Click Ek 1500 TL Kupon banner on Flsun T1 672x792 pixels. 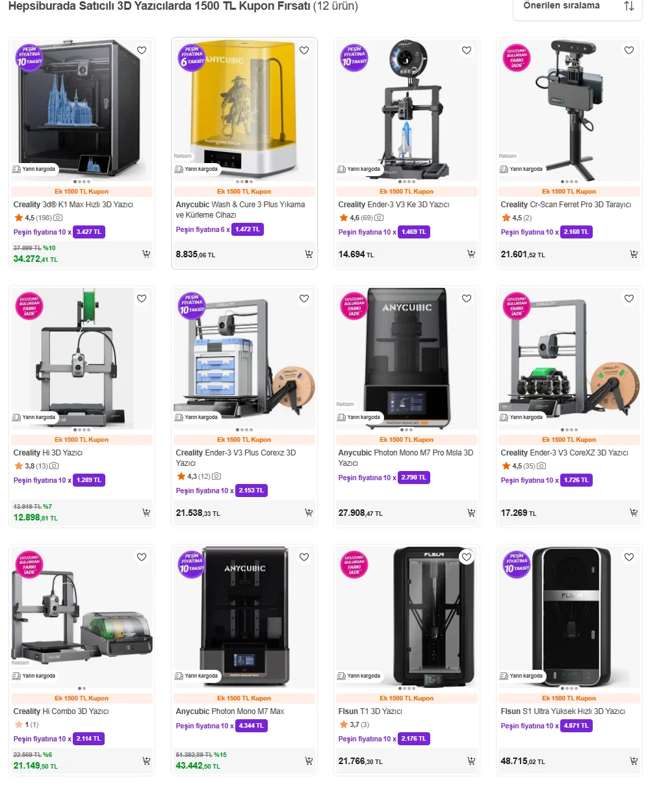(x=407, y=698)
